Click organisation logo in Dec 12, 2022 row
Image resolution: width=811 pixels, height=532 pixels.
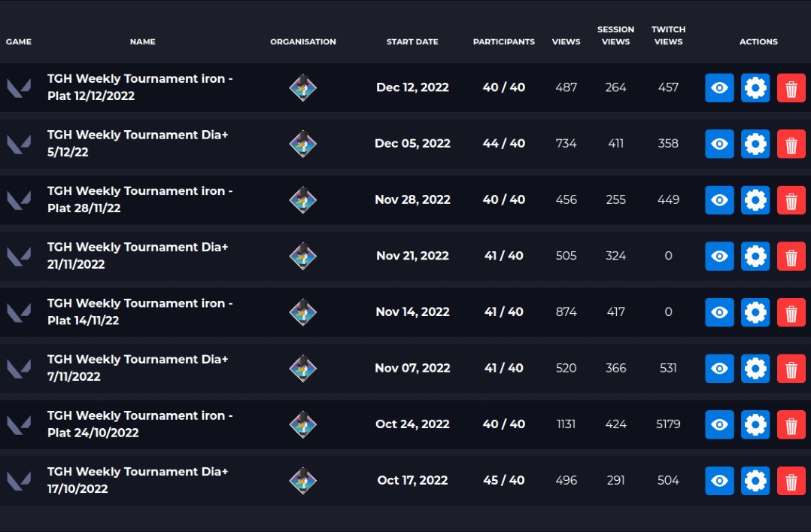pyautogui.click(x=303, y=87)
